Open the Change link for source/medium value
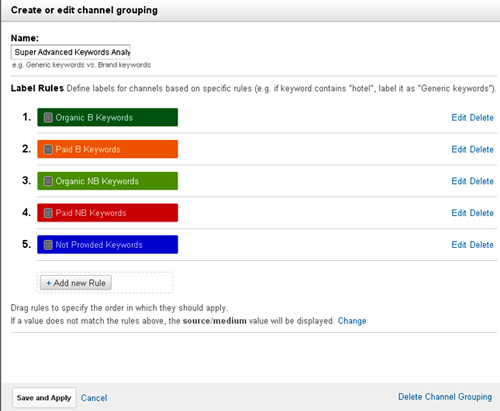This screenshot has width=500, height=411. click(352, 321)
